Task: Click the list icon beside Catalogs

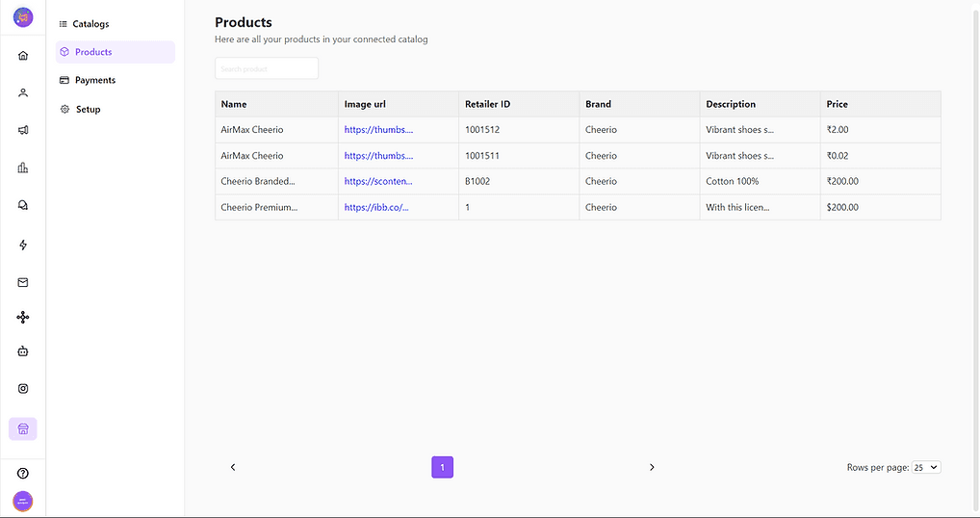Action: coord(64,24)
